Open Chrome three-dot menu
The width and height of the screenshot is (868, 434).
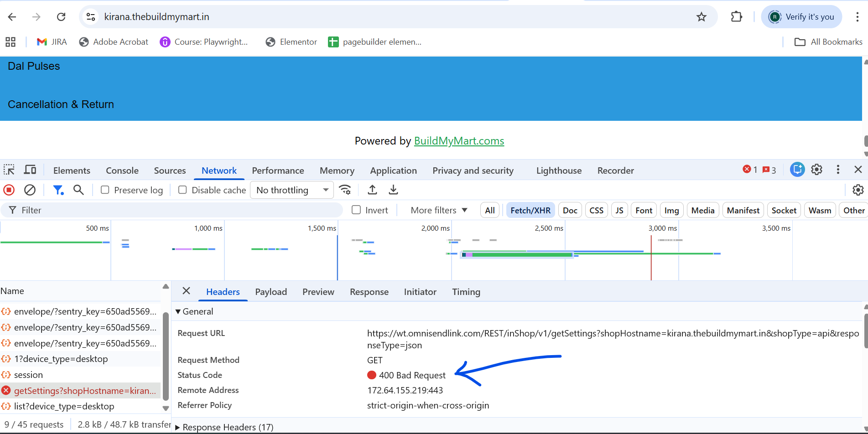pos(858,17)
